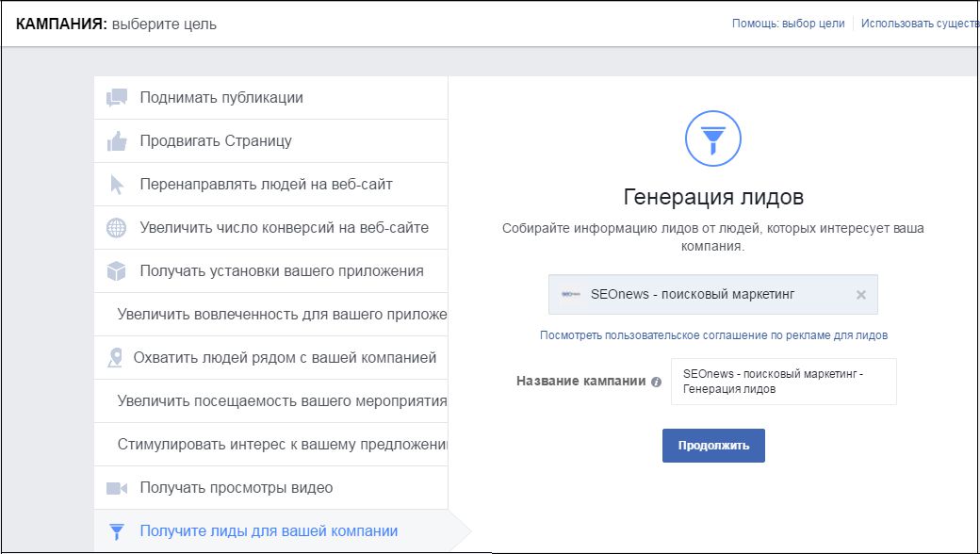Open the Помощь: выбор цели help link

click(x=788, y=24)
